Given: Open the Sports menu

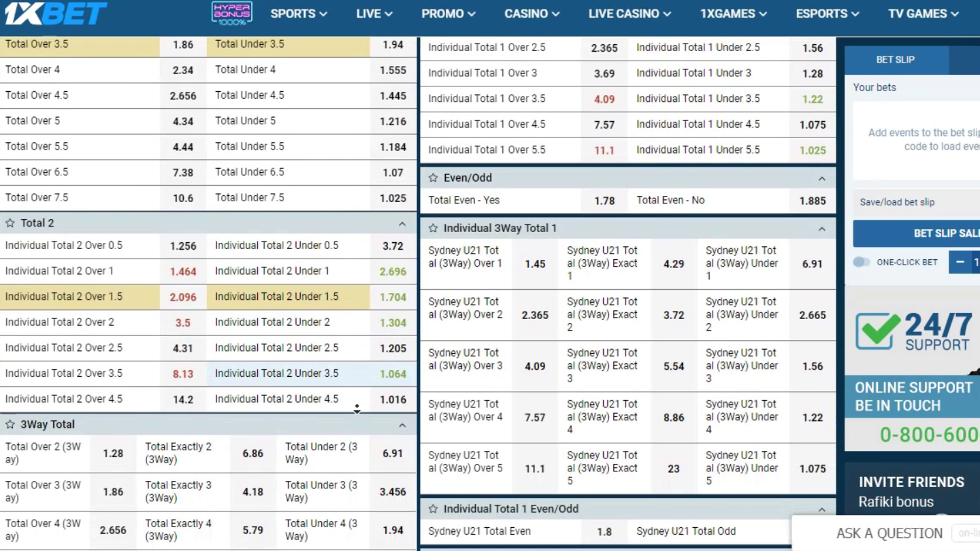Looking at the screenshot, I should [298, 14].
